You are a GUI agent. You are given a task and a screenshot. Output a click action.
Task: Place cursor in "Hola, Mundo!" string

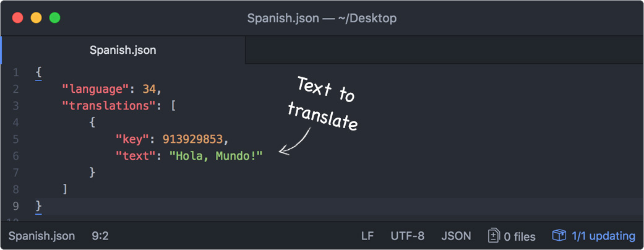(x=216, y=156)
